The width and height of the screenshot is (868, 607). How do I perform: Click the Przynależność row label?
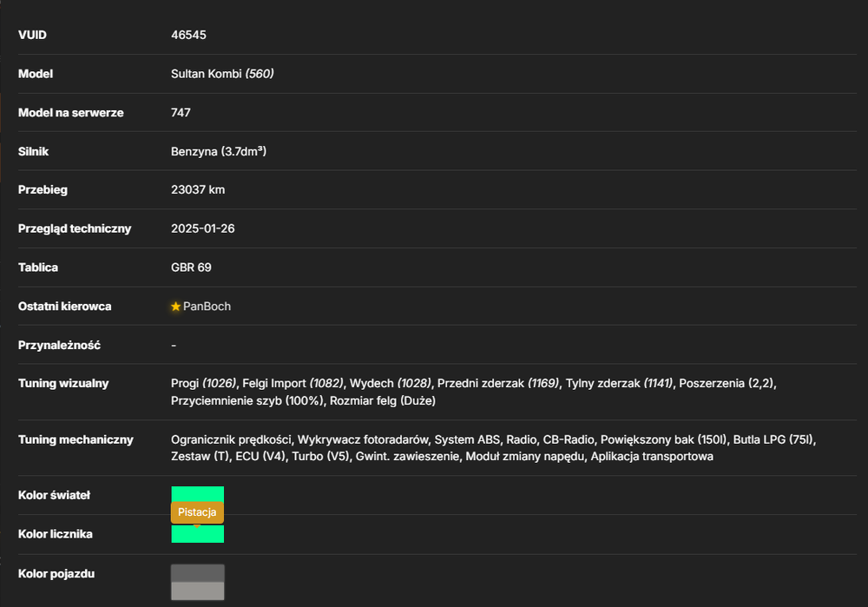(x=59, y=345)
